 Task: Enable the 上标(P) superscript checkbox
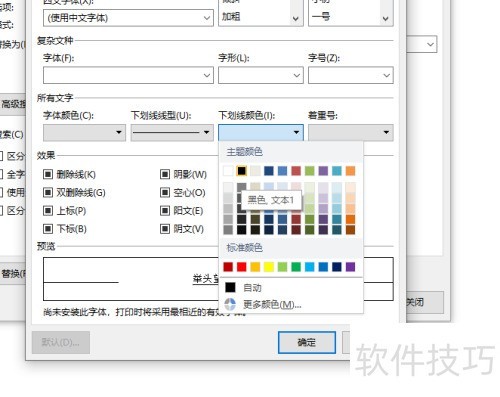[48, 211]
